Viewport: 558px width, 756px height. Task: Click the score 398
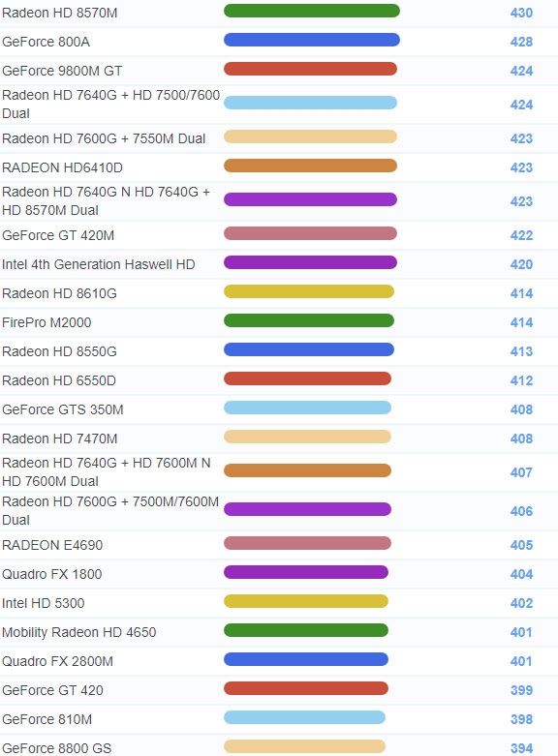521,719
